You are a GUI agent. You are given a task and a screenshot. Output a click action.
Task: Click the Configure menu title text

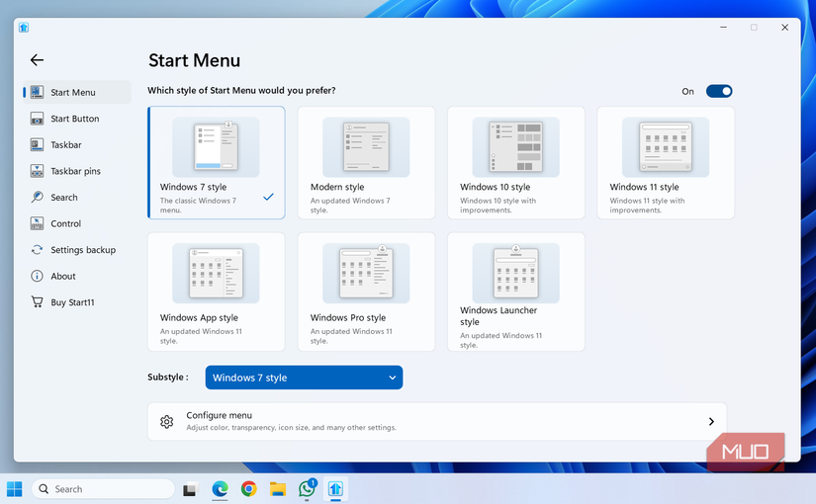pos(220,415)
